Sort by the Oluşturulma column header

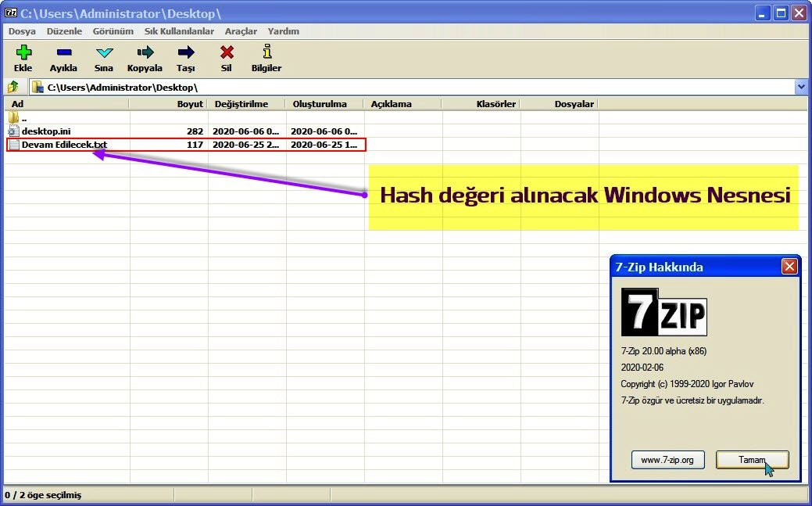[x=324, y=104]
